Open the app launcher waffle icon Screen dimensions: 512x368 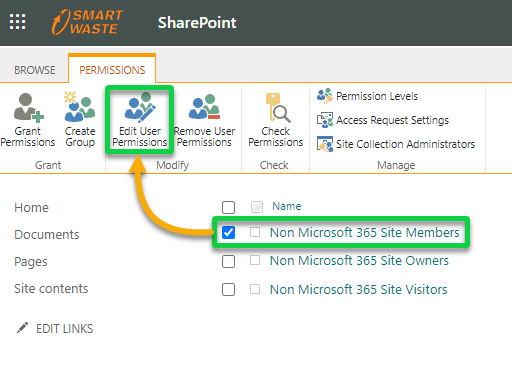[17, 22]
